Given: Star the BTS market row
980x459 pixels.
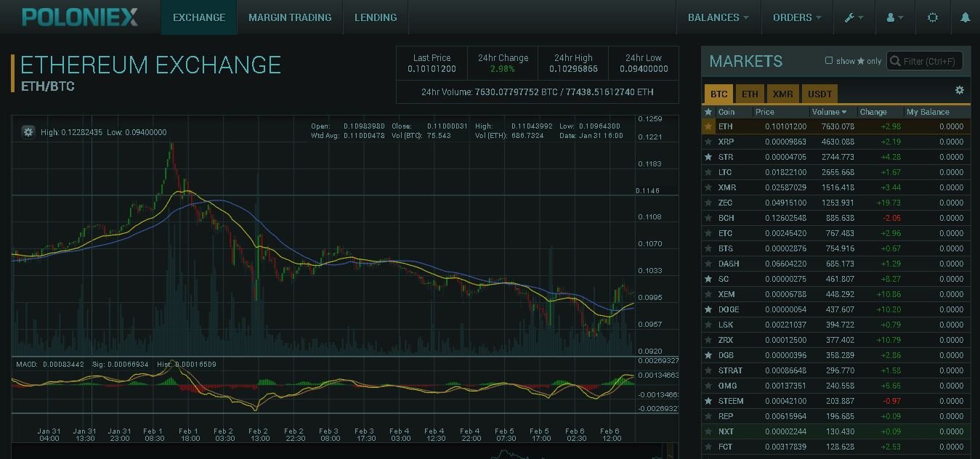Looking at the screenshot, I should pyautogui.click(x=708, y=248).
